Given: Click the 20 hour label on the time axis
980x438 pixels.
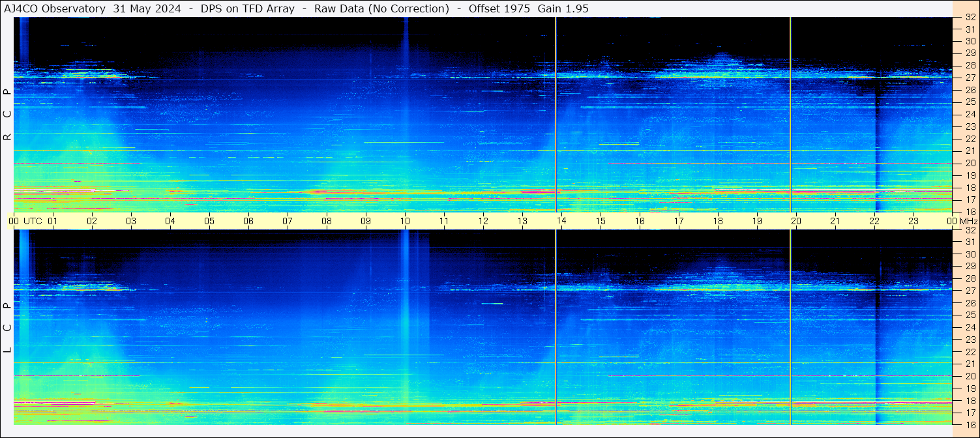Looking at the screenshot, I should tap(796, 221).
